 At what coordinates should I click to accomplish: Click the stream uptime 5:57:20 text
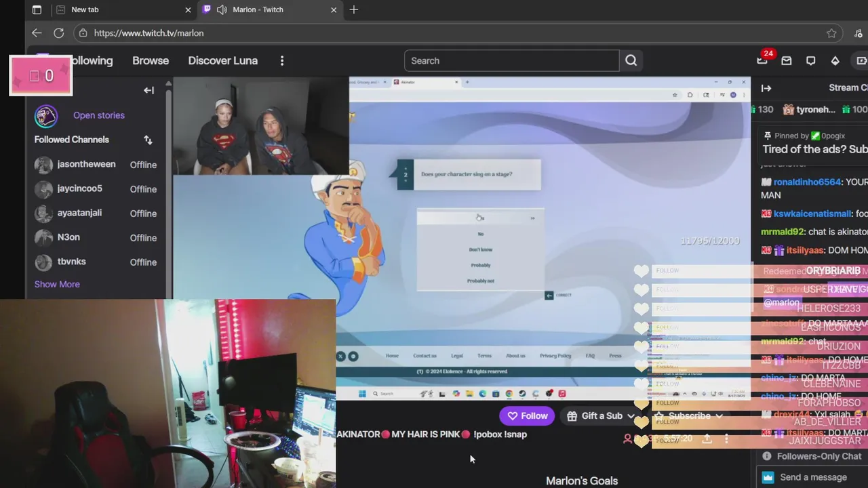pyautogui.click(x=677, y=439)
